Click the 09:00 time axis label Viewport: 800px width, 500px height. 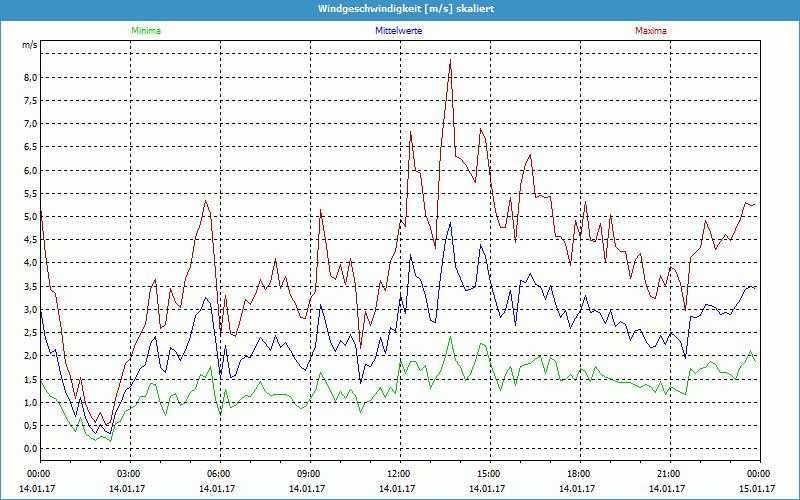[x=307, y=474]
